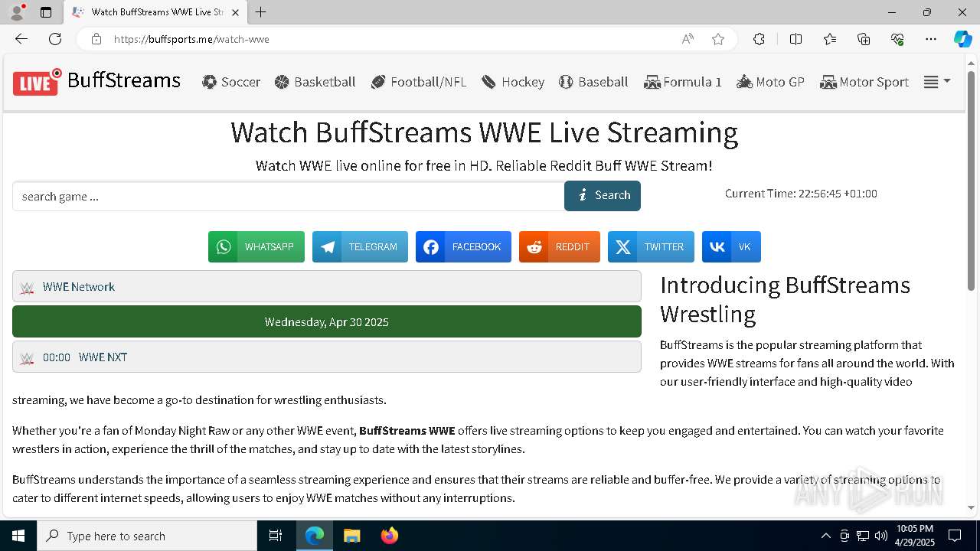Open the Basketball category
This screenshot has height=551, width=980.
pos(315,82)
